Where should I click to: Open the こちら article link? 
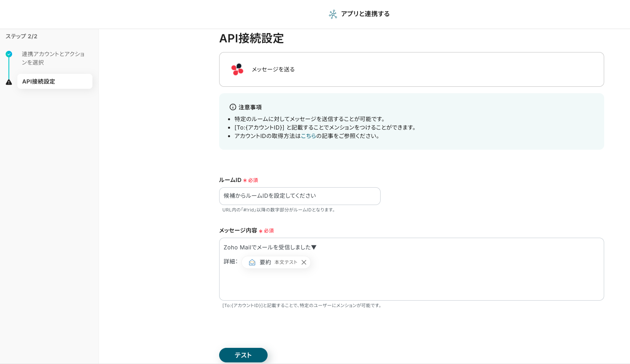pos(308,136)
